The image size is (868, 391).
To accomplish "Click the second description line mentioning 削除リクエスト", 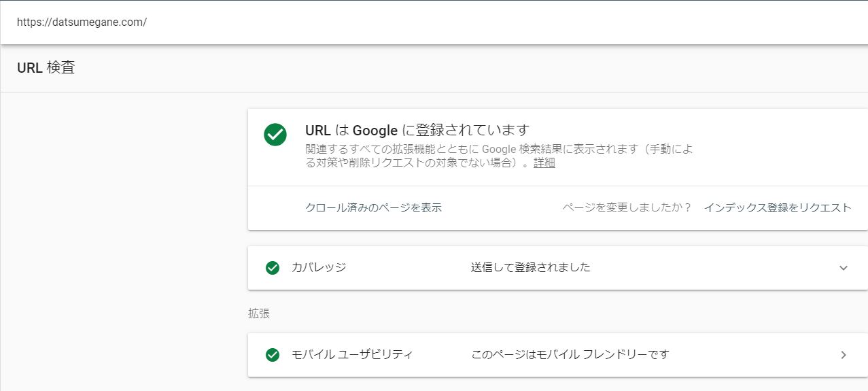I will pos(430,163).
